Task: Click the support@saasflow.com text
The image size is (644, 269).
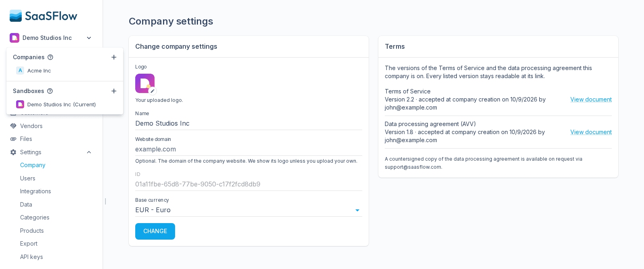Action: pos(413,167)
